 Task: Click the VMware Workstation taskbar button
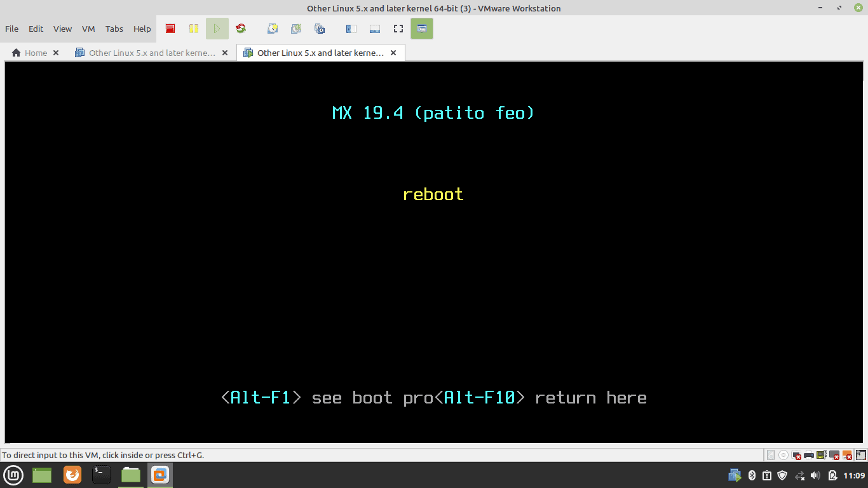tap(160, 475)
